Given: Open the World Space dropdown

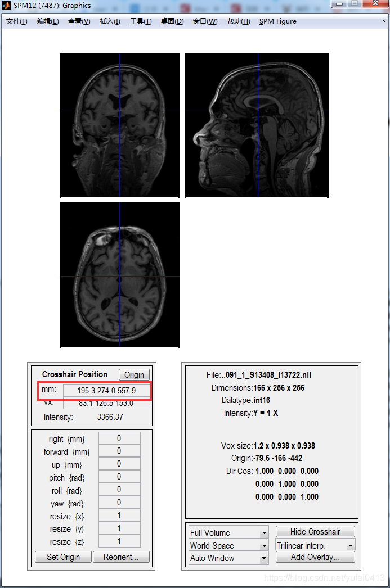Looking at the screenshot, I should point(228,545).
